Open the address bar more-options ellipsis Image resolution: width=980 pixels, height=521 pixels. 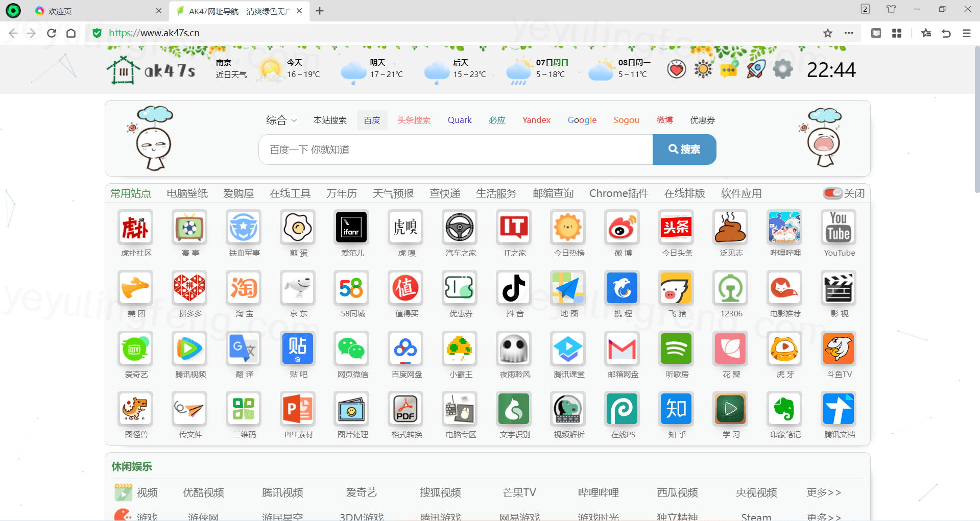[849, 33]
